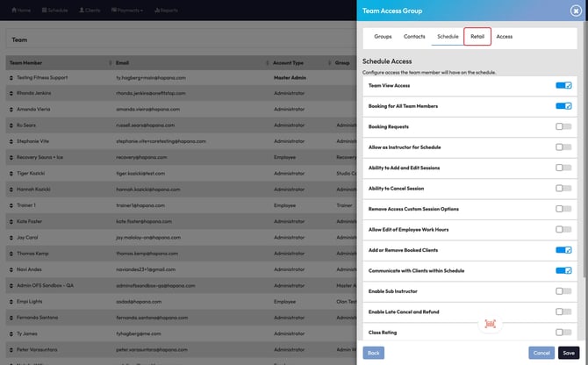Click the Team Member column resize handle
This screenshot has width=588, height=365.
111,63
